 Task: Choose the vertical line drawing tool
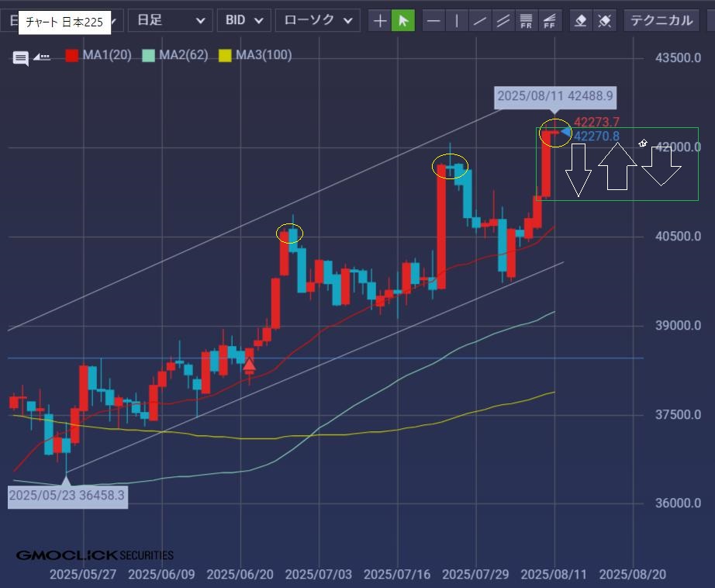457,20
